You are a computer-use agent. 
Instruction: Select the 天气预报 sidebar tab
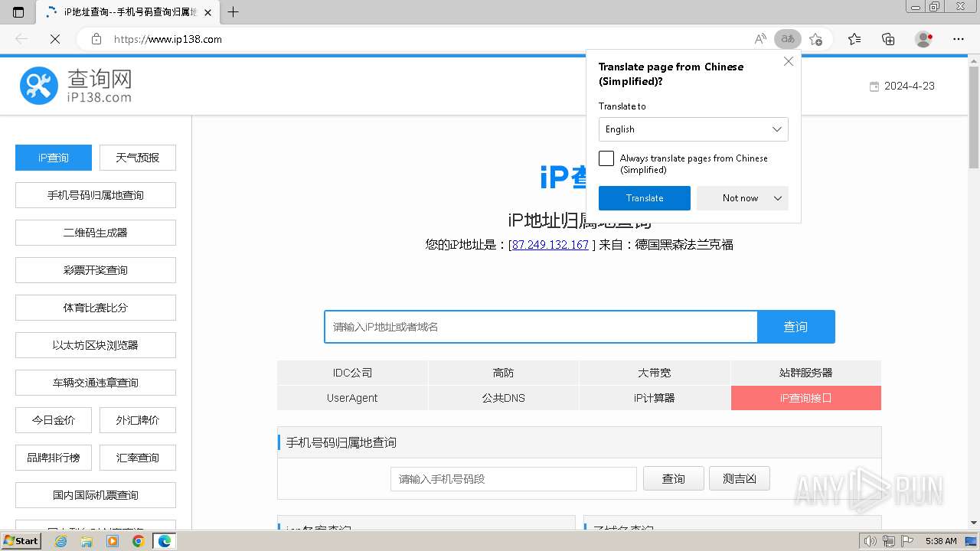click(138, 158)
